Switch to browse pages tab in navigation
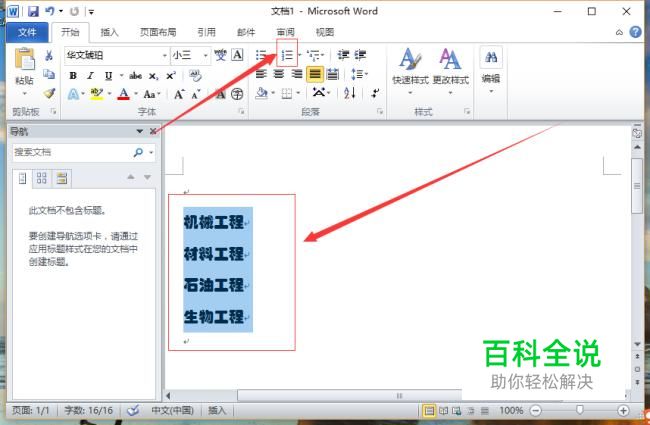This screenshot has height=425, width=650. 41,178
